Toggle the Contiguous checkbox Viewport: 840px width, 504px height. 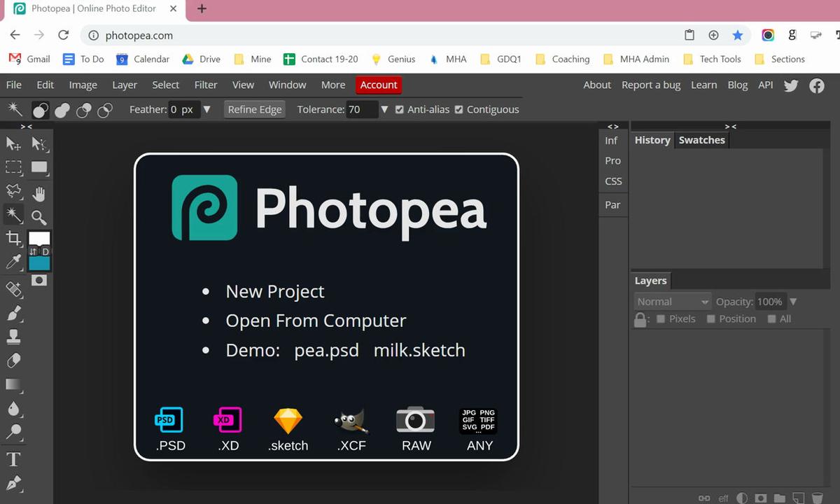459,110
